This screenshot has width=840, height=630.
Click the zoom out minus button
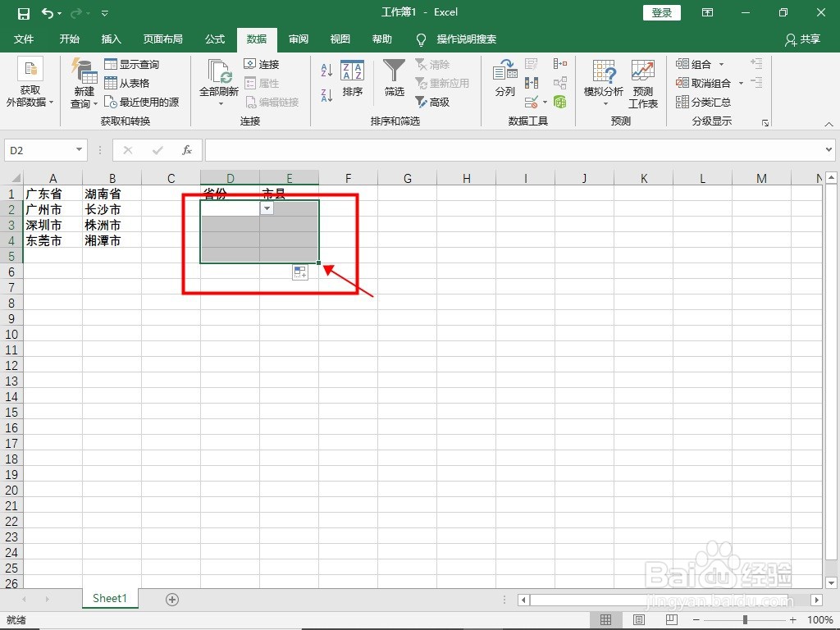point(696,620)
